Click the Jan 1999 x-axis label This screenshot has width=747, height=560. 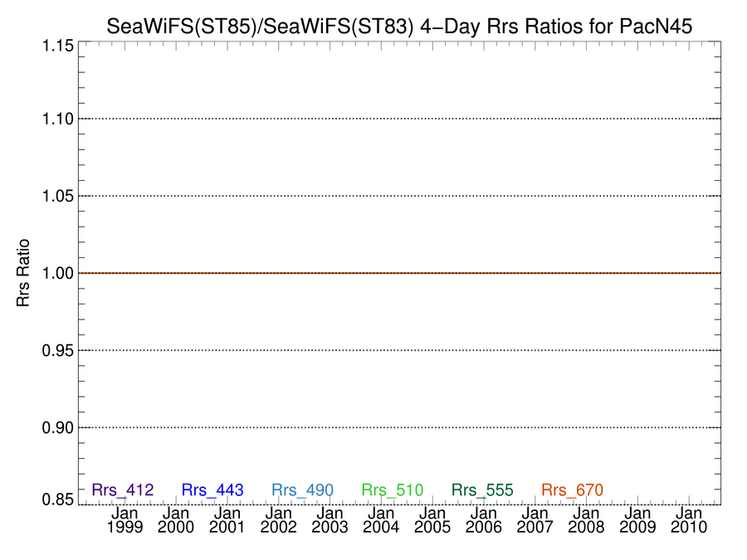click(x=124, y=520)
